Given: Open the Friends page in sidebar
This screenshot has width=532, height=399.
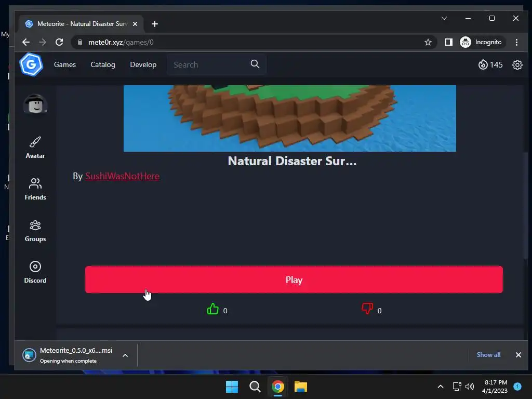Looking at the screenshot, I should tap(35, 189).
